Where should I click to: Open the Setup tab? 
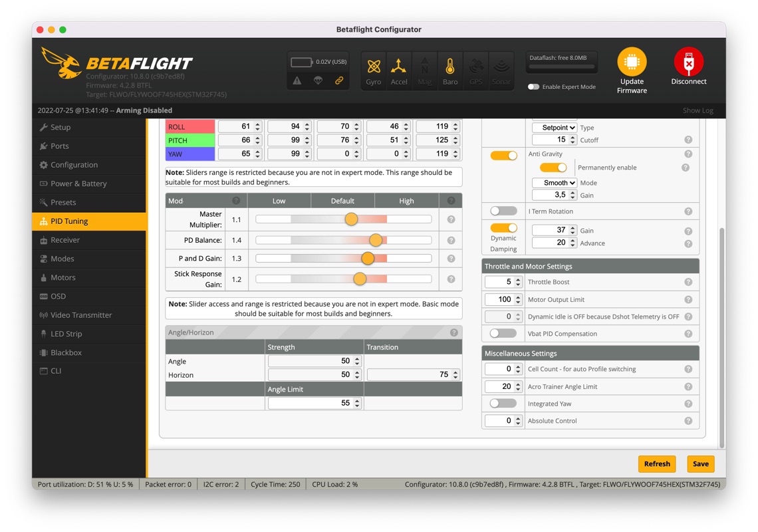click(89, 127)
